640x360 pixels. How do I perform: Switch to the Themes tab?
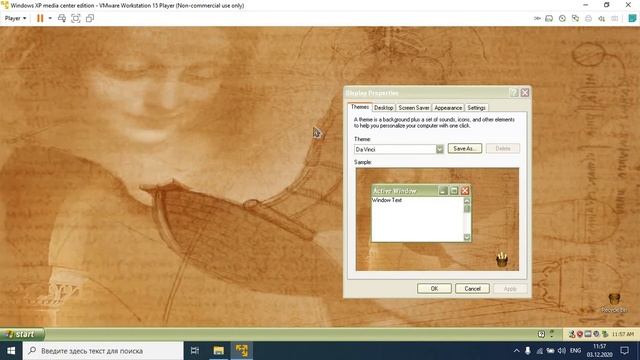click(360, 107)
